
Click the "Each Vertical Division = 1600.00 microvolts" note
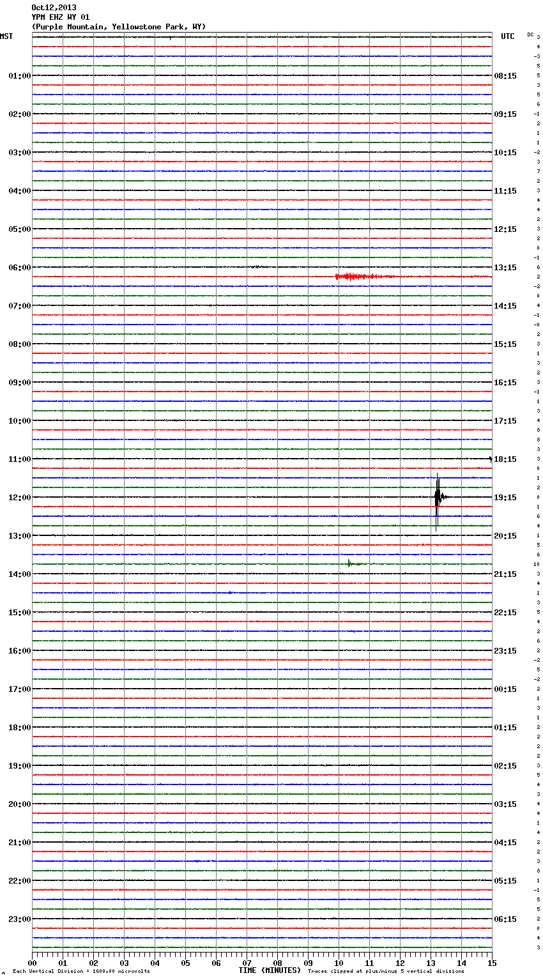(81, 971)
